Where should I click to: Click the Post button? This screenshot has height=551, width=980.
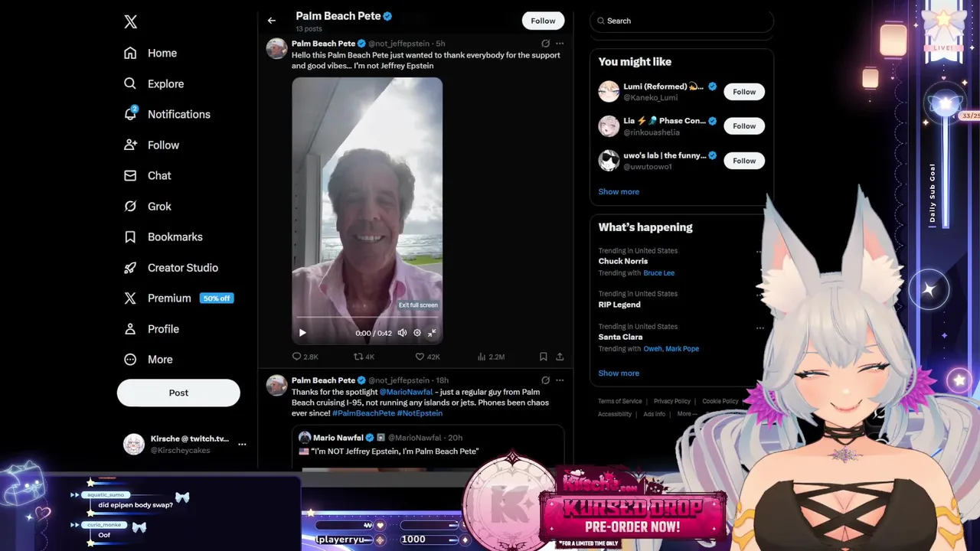[x=178, y=393]
